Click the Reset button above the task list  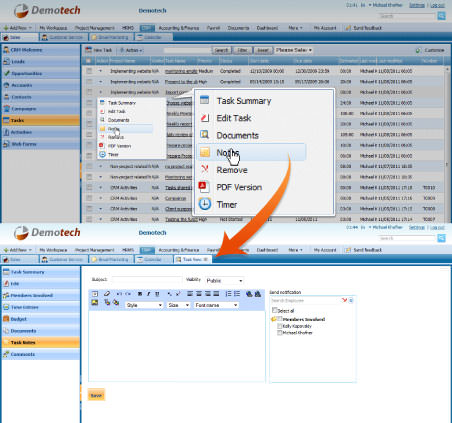click(x=263, y=50)
